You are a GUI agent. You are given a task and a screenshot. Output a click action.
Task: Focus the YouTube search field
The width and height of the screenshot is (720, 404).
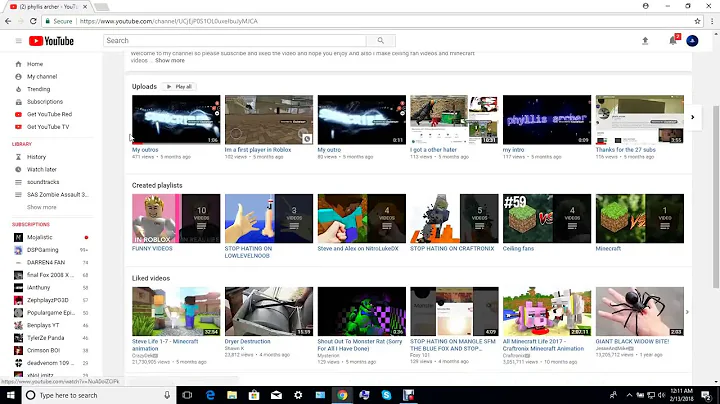click(x=235, y=40)
